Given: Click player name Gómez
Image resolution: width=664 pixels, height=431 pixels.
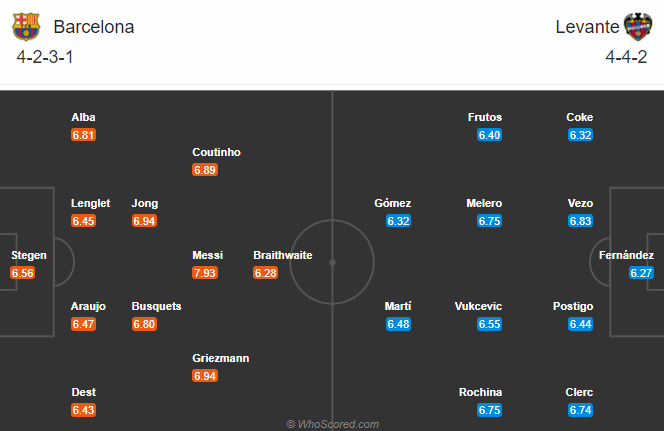Looking at the screenshot, I should (x=393, y=203).
